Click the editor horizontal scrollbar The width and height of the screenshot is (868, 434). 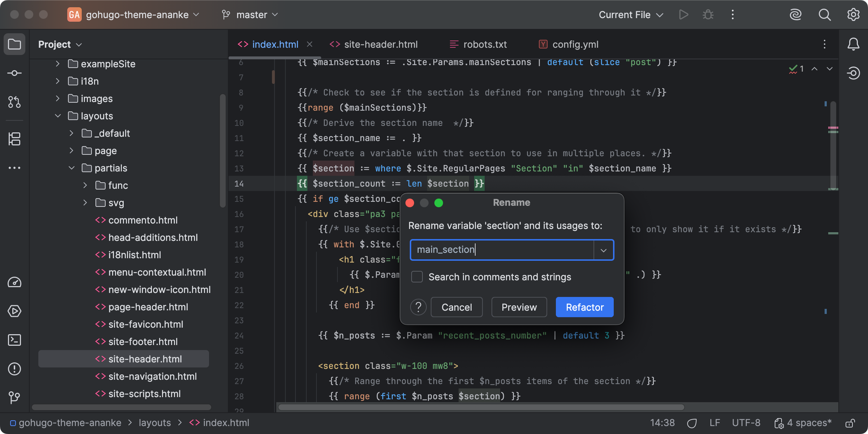pos(481,407)
